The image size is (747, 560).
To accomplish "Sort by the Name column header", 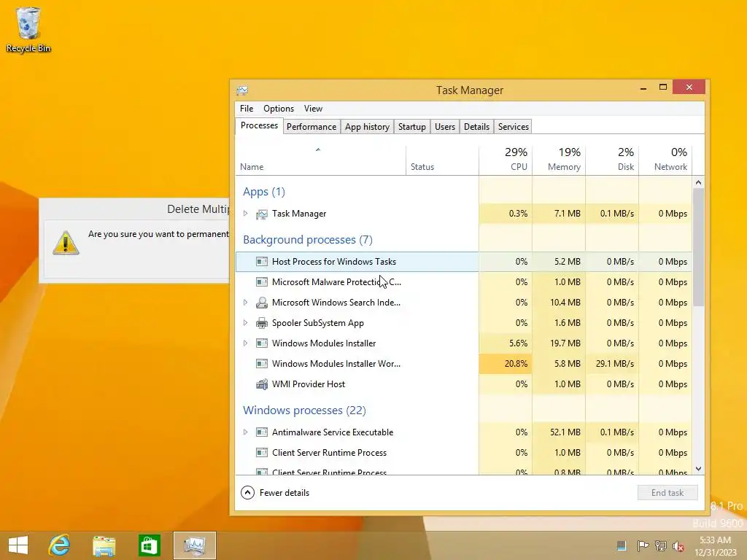I will [321, 160].
